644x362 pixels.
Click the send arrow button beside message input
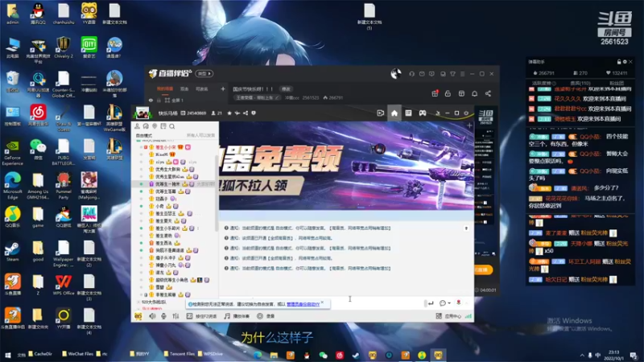click(x=431, y=303)
